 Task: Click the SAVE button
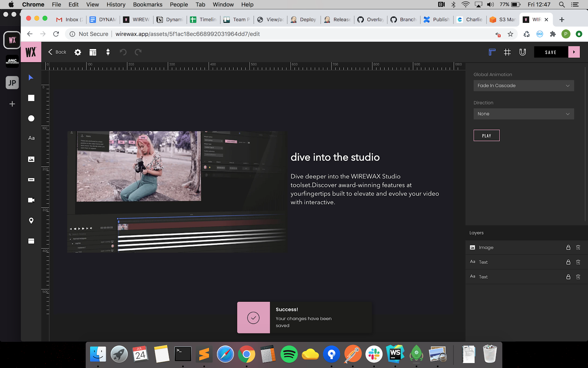click(x=551, y=52)
